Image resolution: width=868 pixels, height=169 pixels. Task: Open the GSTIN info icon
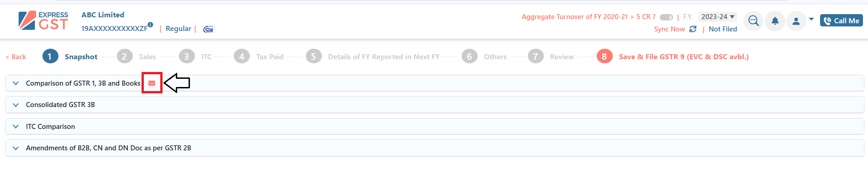150,25
